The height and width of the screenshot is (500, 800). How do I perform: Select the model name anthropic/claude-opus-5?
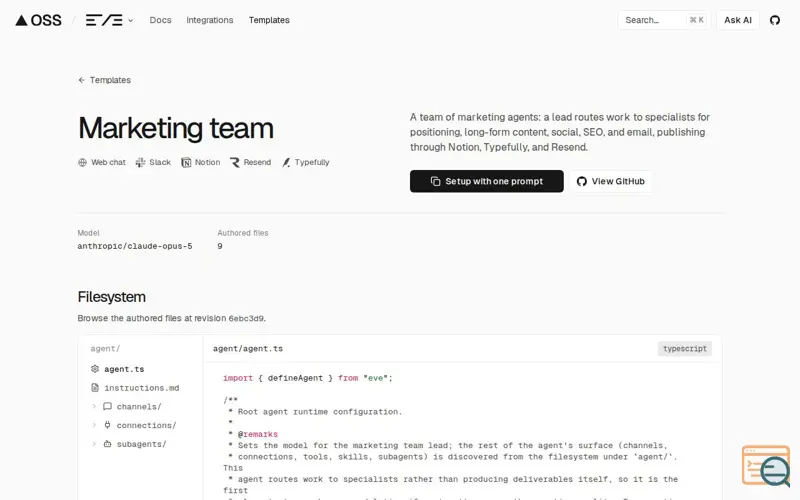[135, 246]
